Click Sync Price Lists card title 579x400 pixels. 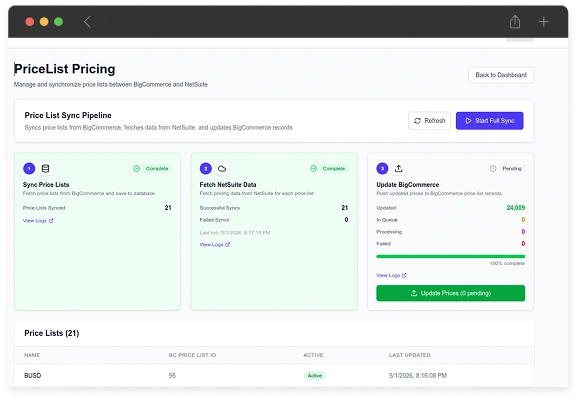click(x=46, y=185)
